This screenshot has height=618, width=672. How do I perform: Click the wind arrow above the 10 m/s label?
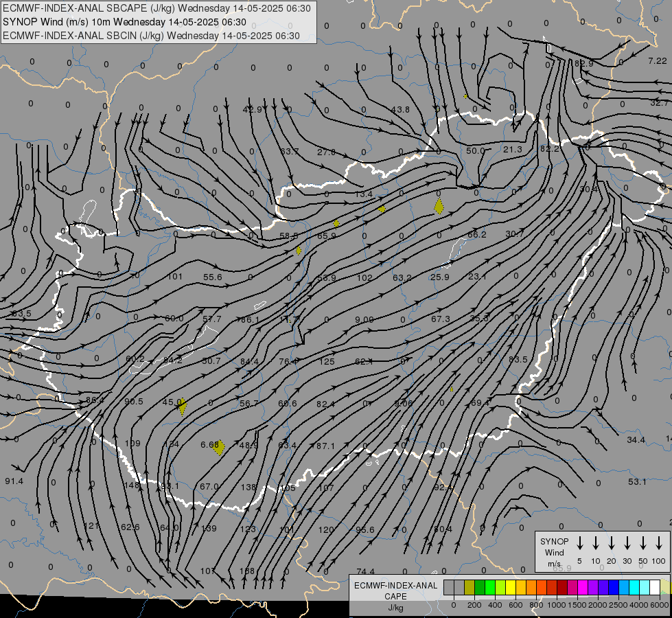[x=595, y=542]
